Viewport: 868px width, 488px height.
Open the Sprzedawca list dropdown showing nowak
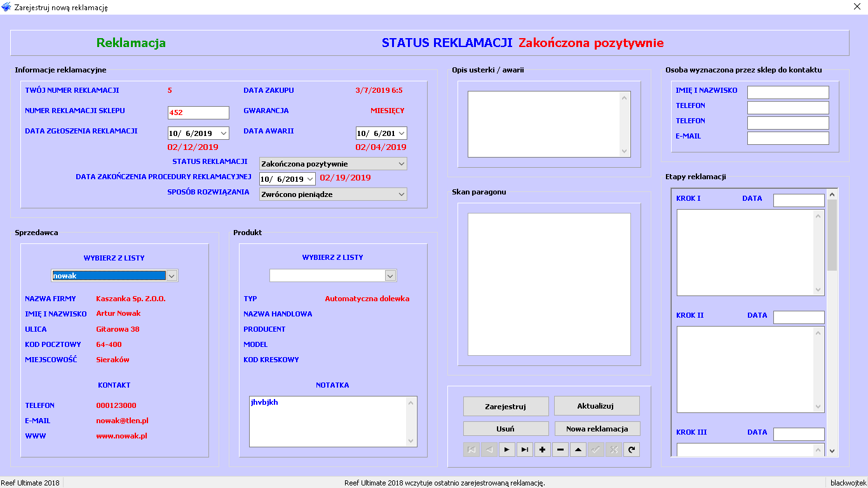(x=171, y=276)
